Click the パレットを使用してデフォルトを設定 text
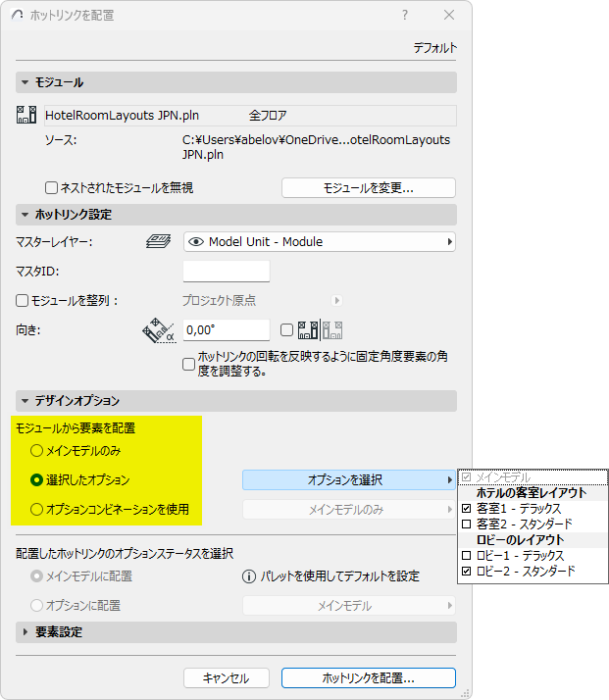The image size is (609, 700). tap(339, 576)
